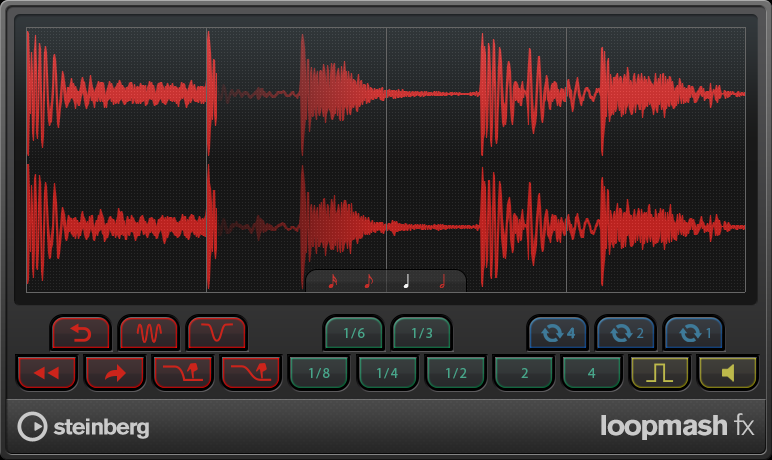The width and height of the screenshot is (772, 460).
Task: Click the red curved forward arrow button
Action: (x=115, y=373)
